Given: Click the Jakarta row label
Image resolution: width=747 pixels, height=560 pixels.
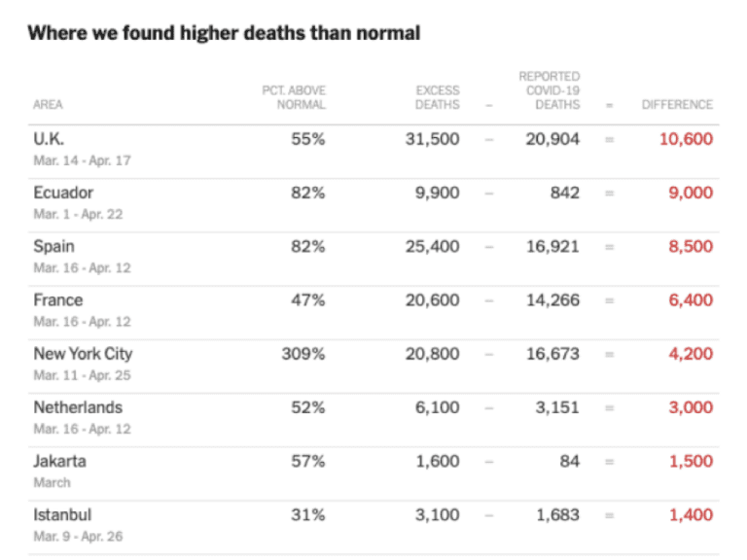Looking at the screenshot, I should pos(59,461).
